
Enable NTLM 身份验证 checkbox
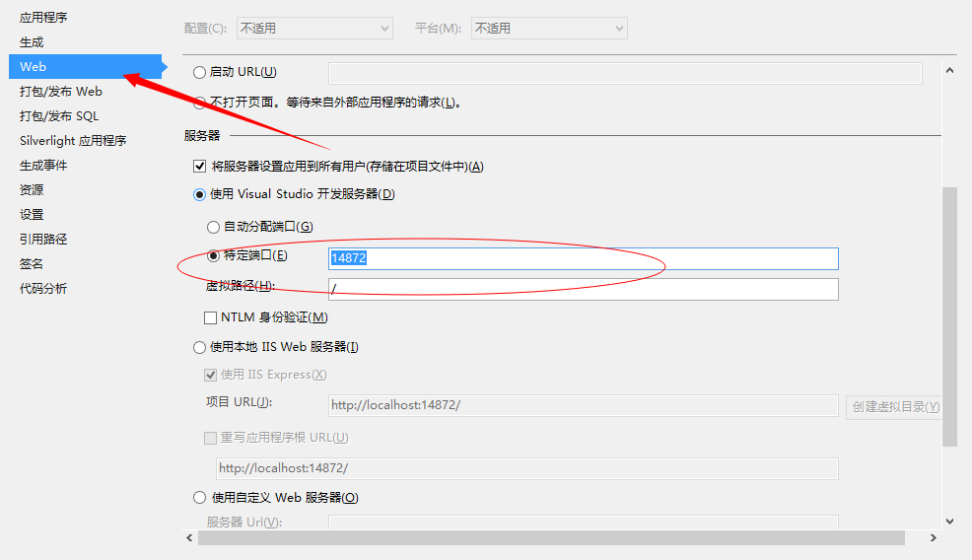point(210,318)
